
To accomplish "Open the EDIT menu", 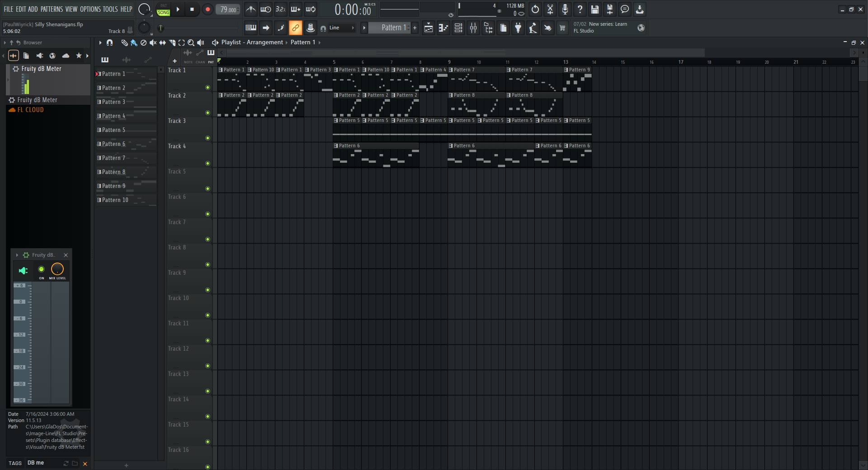I will (x=21, y=9).
